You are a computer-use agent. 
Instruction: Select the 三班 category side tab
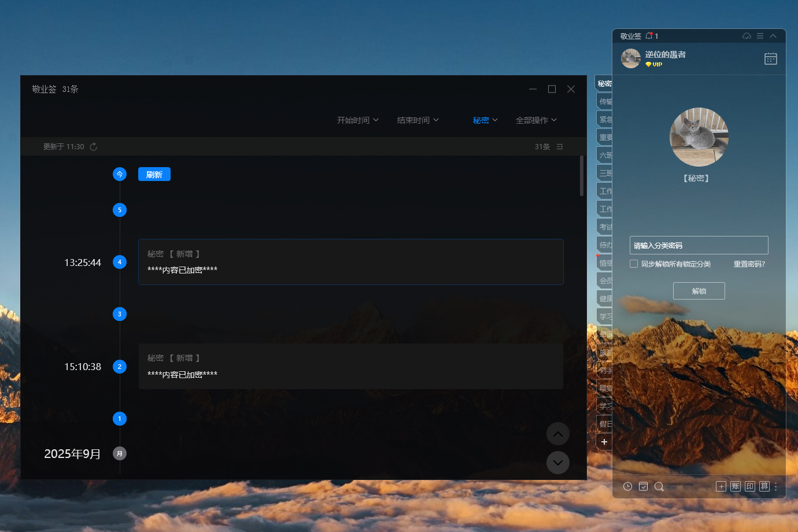click(x=605, y=173)
